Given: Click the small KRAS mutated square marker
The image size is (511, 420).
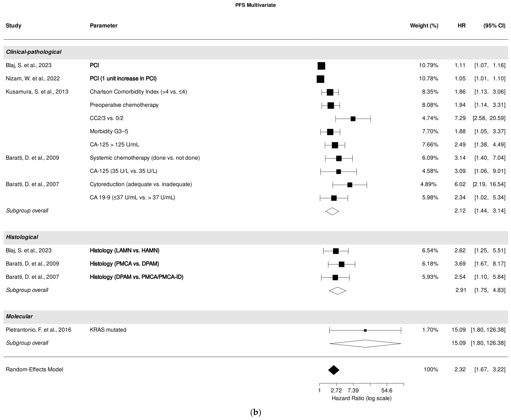Looking at the screenshot, I should [x=365, y=330].
